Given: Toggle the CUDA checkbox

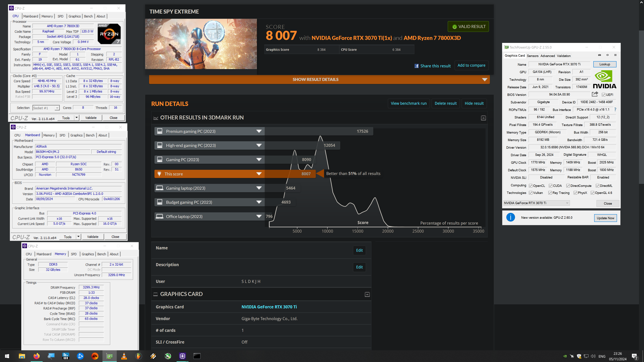Looking at the screenshot, I should (550, 186).
